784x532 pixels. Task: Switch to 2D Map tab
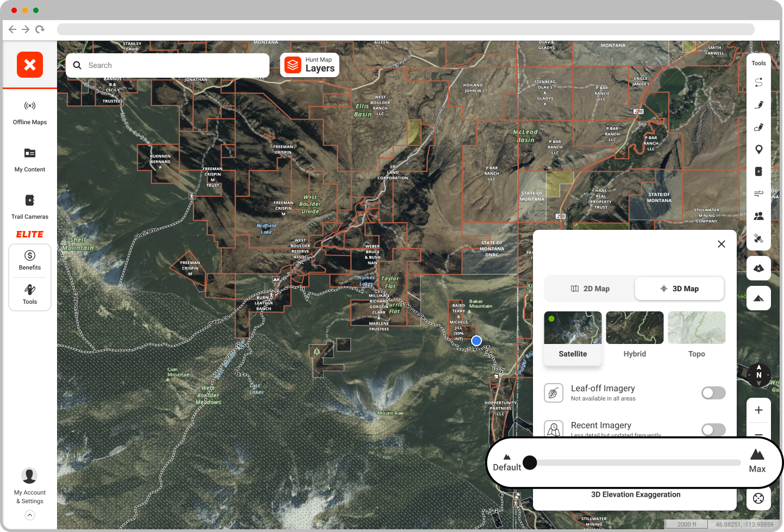pyautogui.click(x=590, y=289)
